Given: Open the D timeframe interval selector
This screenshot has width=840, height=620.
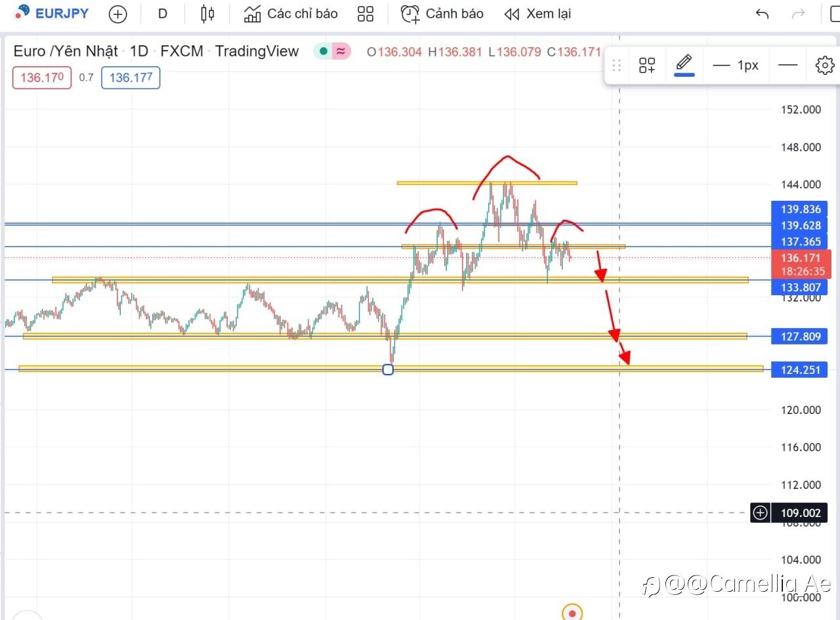Looking at the screenshot, I should pyautogui.click(x=163, y=13).
